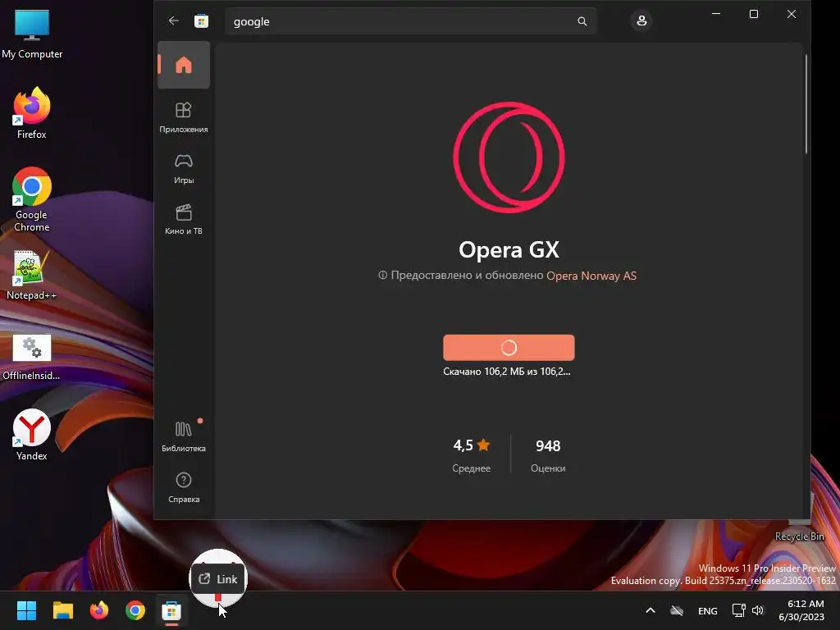Viewport: 840px width, 630px height.
Task: Click the 948 ratings count
Action: tap(548, 445)
